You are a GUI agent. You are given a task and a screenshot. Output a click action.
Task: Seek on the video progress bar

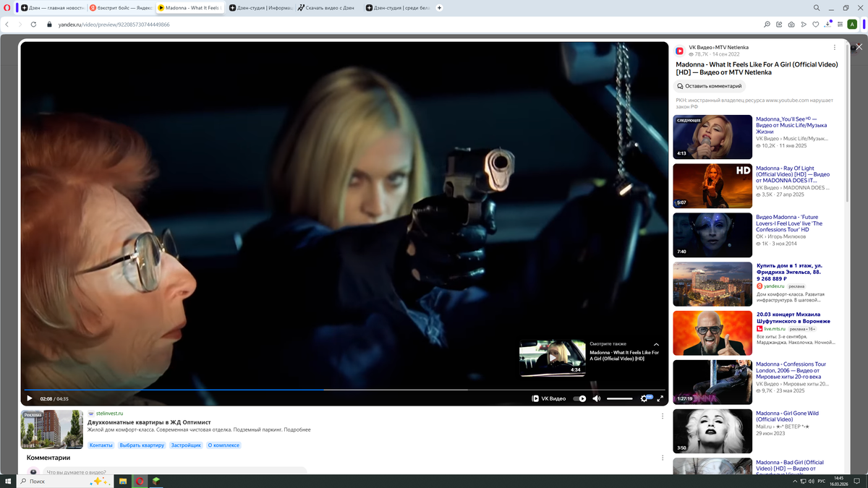point(344,390)
